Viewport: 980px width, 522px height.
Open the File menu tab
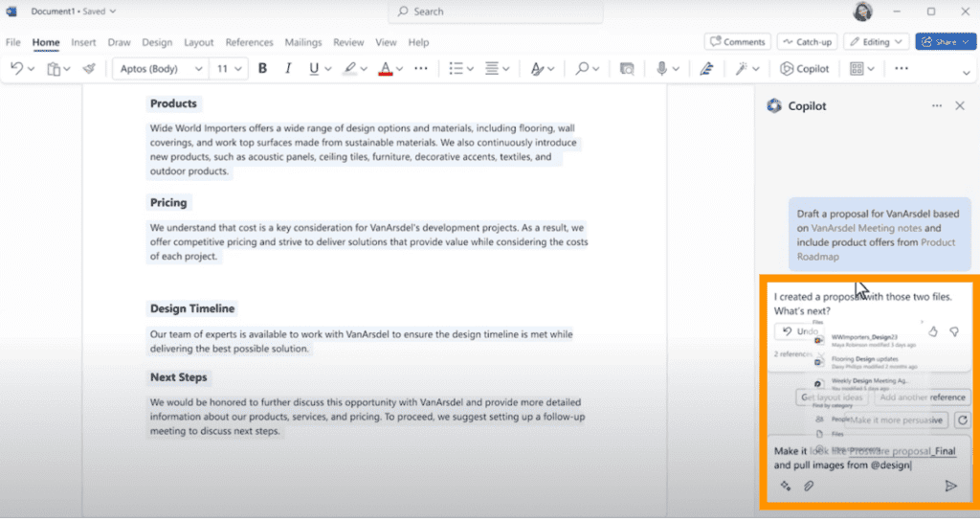tap(13, 42)
